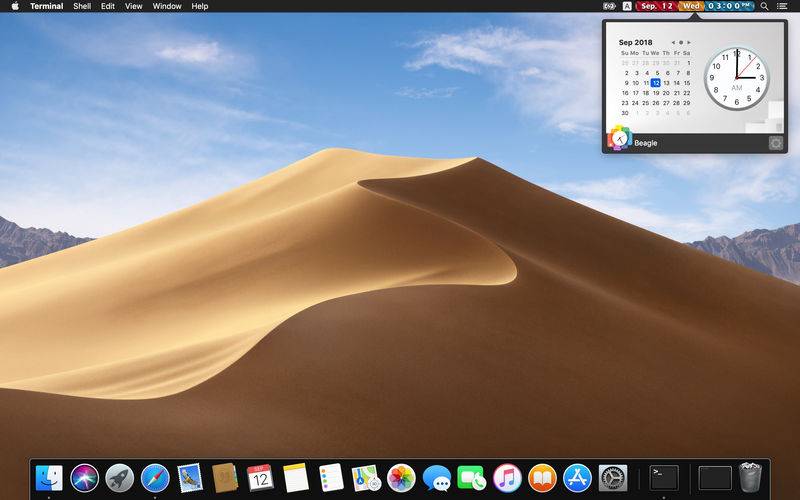Select September 12 in the calendar
800x500 pixels.
click(655, 82)
